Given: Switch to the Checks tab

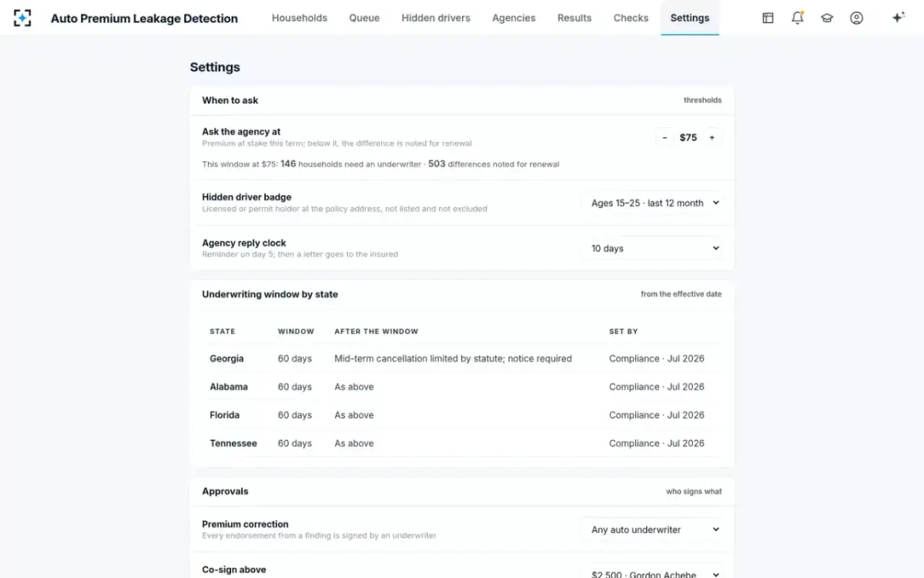Looking at the screenshot, I should coord(631,18).
